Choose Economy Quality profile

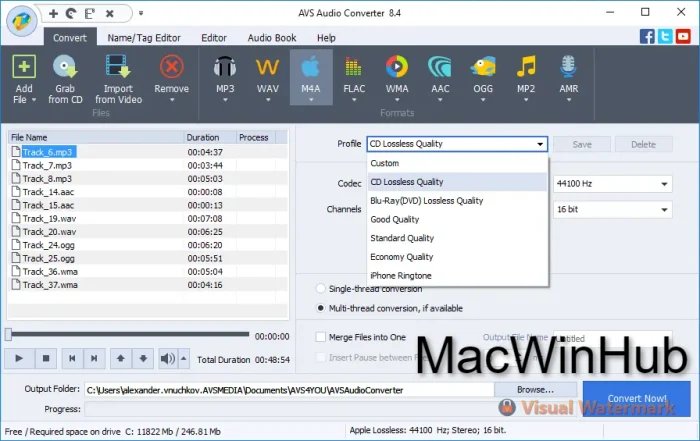click(457, 257)
